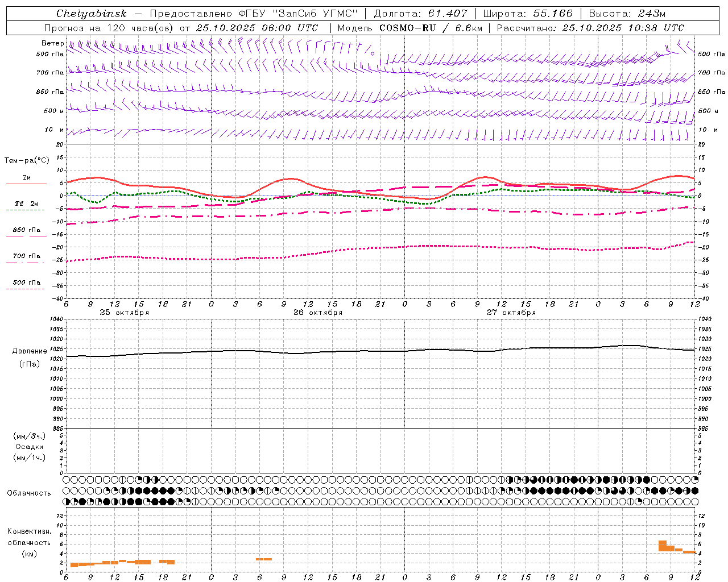Click the '(мм/3ч.)' precipitation unit label
728x582 pixels.
coord(30,436)
